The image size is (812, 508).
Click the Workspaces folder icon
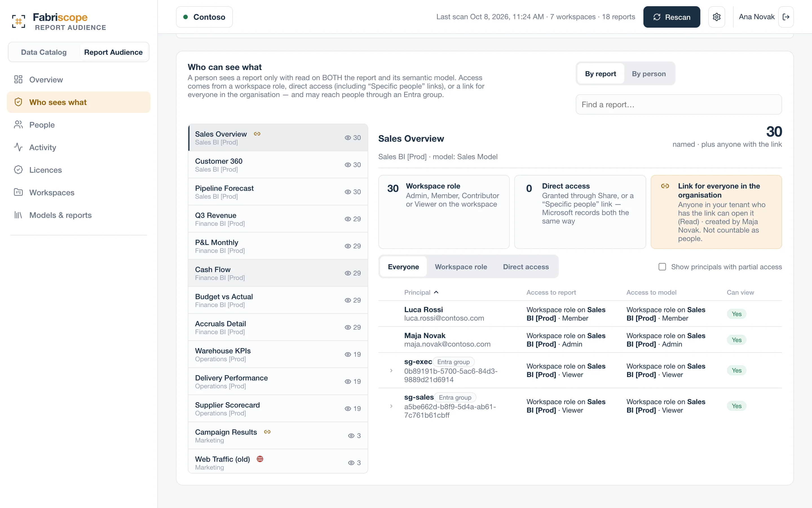click(18, 192)
